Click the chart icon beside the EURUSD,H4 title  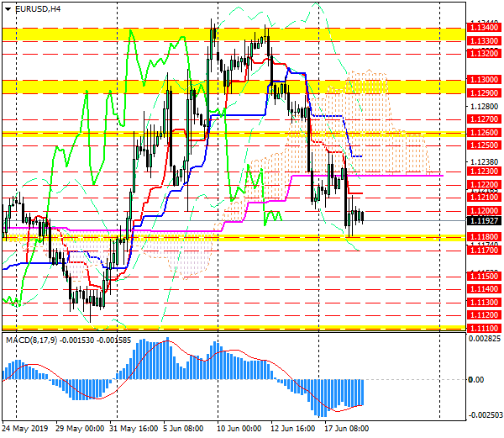tap(7, 8)
